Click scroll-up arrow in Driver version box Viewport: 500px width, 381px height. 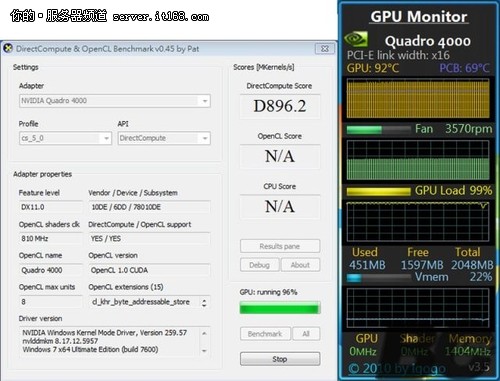click(x=204, y=333)
